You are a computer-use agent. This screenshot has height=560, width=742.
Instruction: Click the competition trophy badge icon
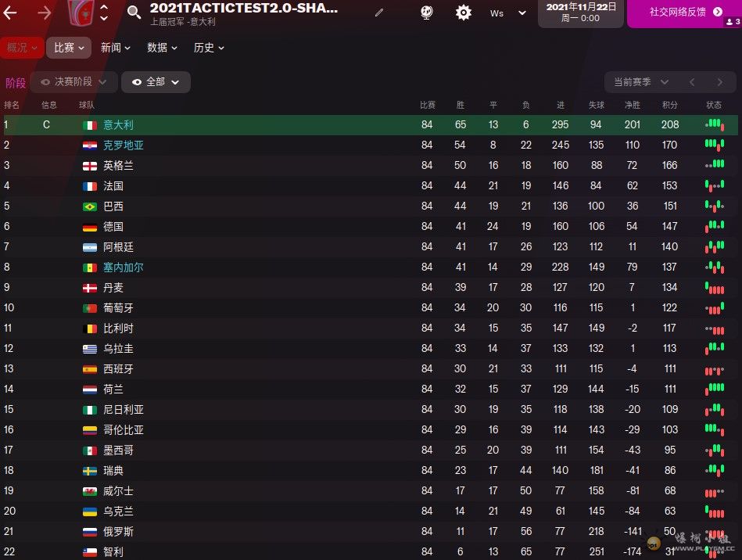81,13
